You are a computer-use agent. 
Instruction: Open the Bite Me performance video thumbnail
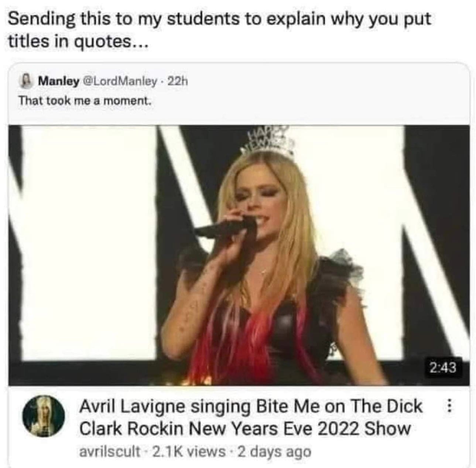[x=239, y=255]
